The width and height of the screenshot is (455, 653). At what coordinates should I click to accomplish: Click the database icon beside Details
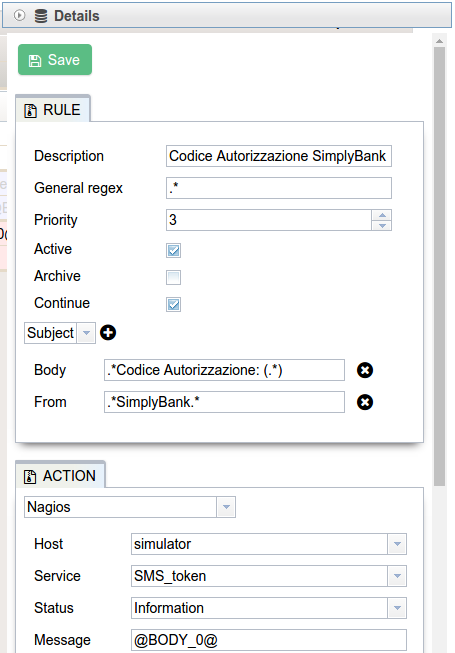[x=41, y=16]
